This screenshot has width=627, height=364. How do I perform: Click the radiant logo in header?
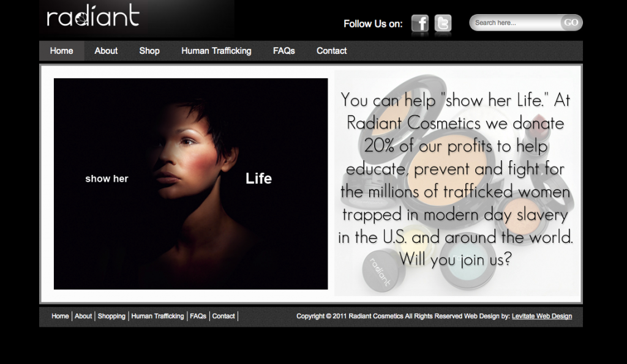pyautogui.click(x=93, y=16)
